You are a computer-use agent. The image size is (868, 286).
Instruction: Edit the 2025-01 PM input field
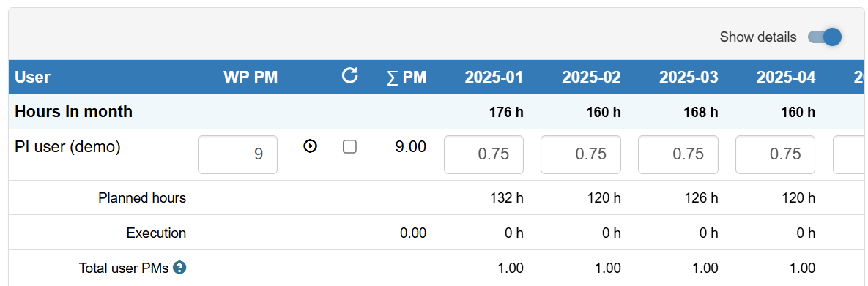[x=484, y=154]
